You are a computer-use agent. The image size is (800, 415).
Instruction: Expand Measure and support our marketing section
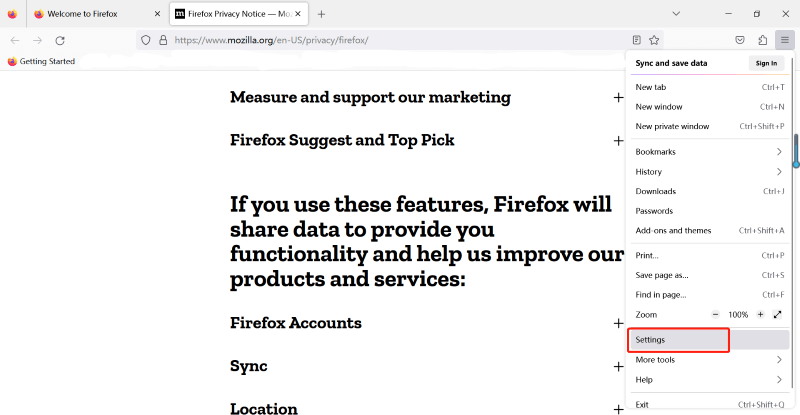(618, 97)
